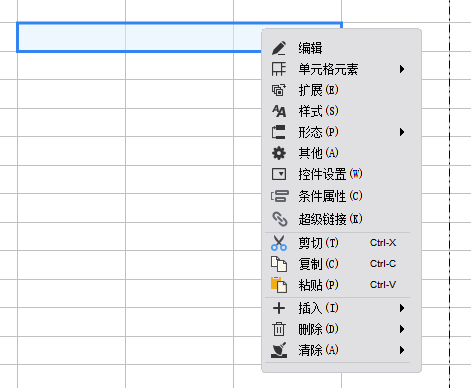Click the expand icon beside 扩展(E)
The width and height of the screenshot is (471, 388).
pyautogui.click(x=279, y=90)
